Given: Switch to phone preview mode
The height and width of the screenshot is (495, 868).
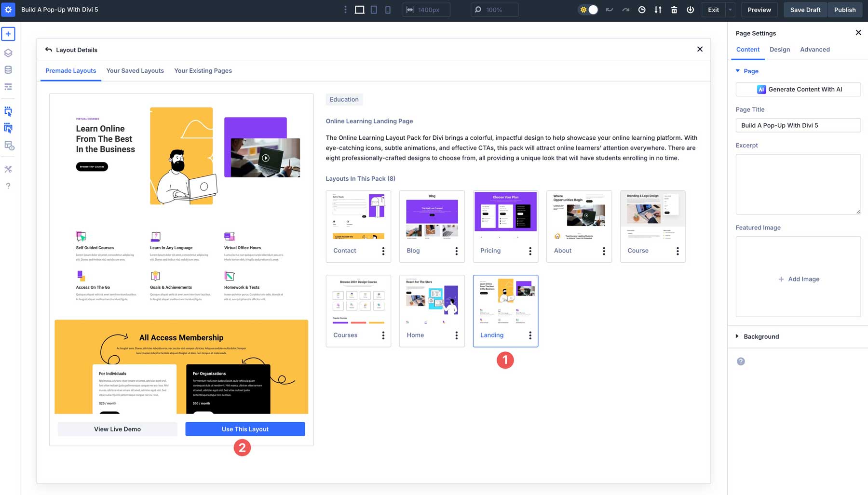Looking at the screenshot, I should [388, 10].
